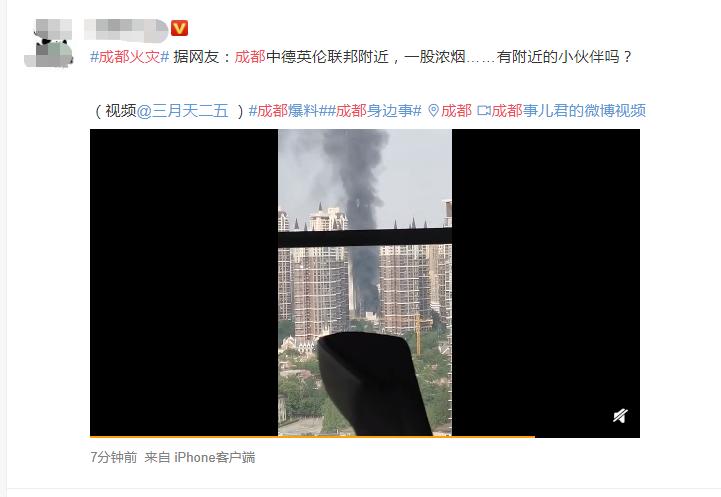Click the 7分钟前 timestamp
Image resolution: width=721 pixels, height=497 pixels.
(114, 457)
